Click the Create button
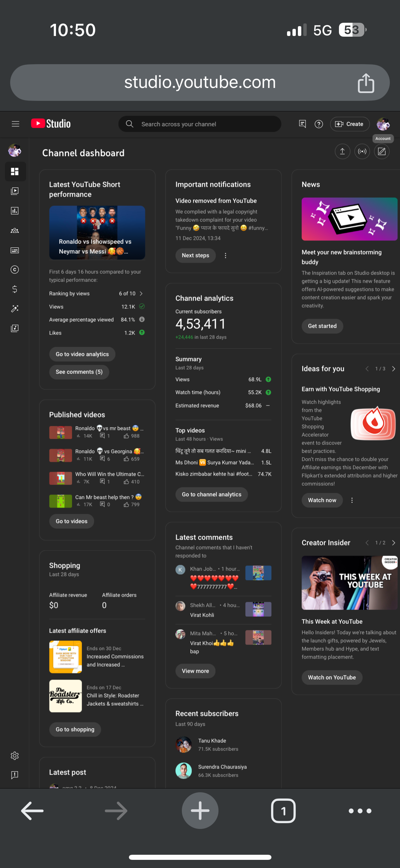 (x=349, y=124)
